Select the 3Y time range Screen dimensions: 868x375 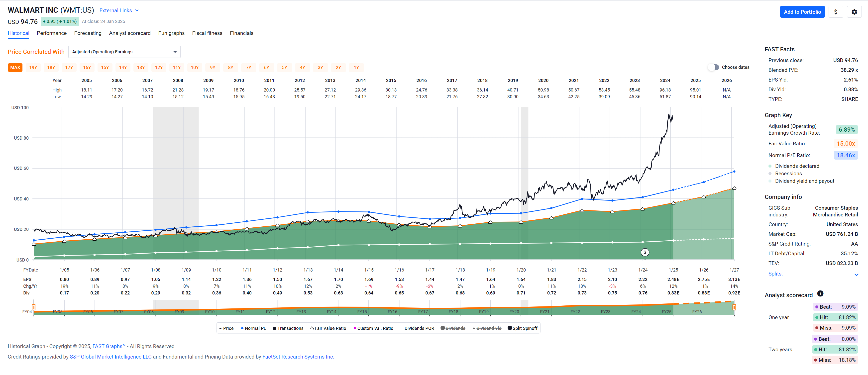(x=321, y=67)
